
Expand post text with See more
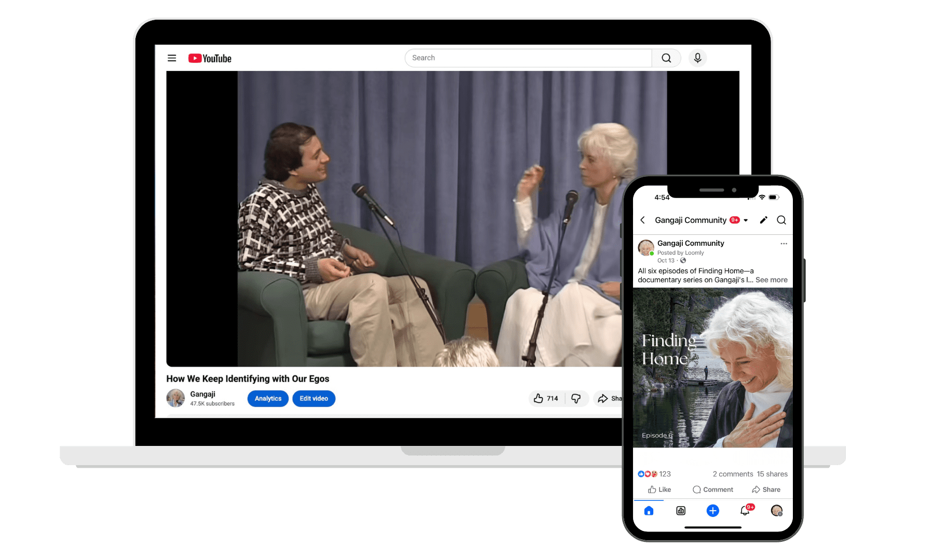[x=771, y=280]
